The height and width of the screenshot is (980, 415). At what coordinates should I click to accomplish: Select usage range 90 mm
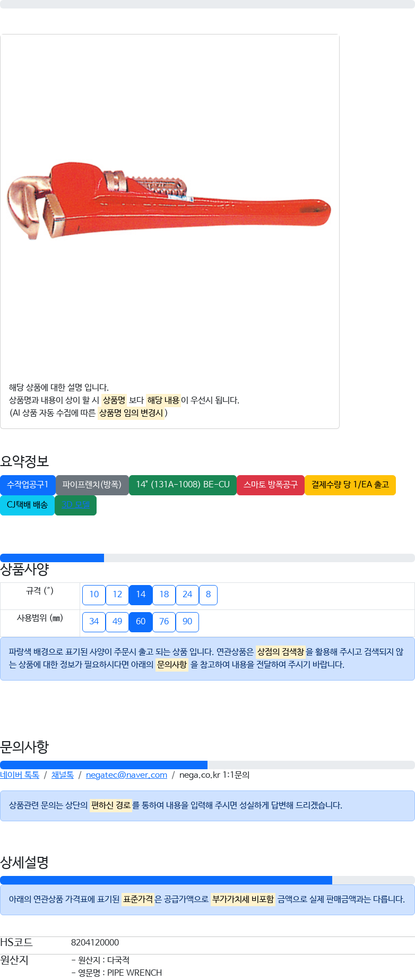187,622
